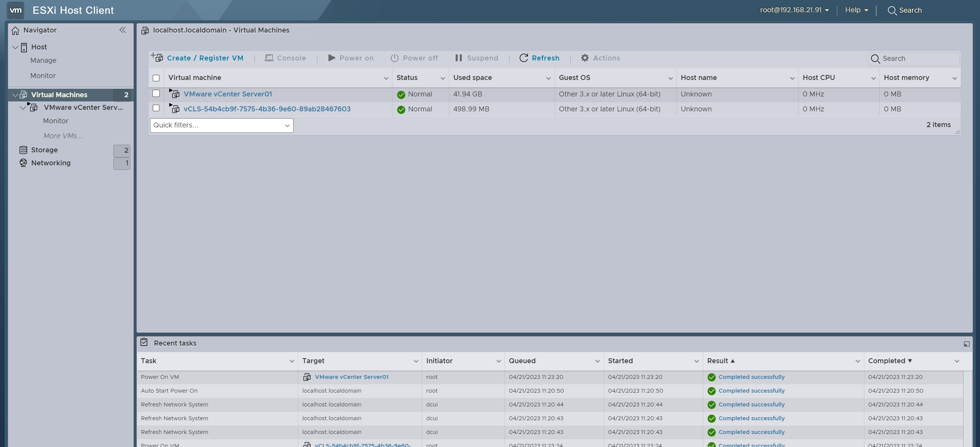
Task: Open the Help dropdown menu
Action: 857,10
